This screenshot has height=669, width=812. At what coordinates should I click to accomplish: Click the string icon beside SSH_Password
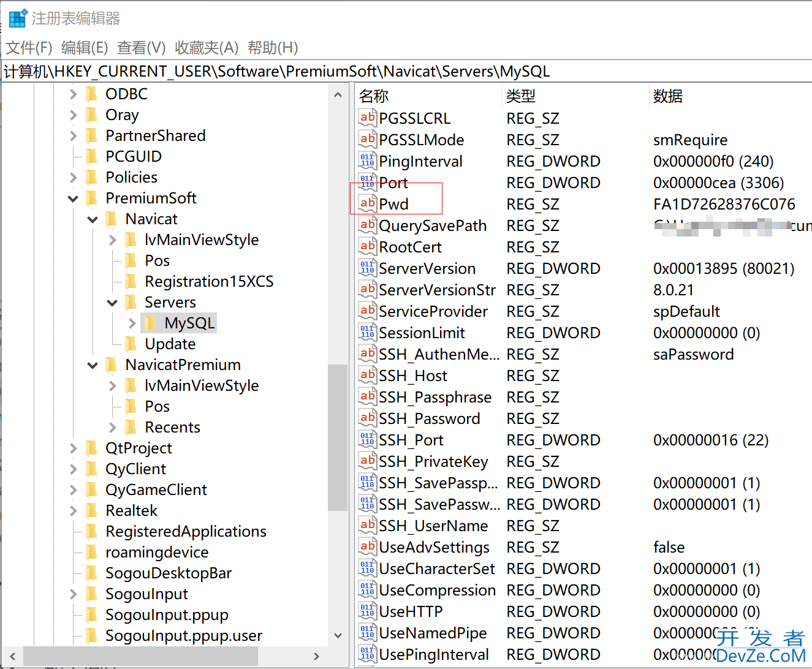[367, 418]
